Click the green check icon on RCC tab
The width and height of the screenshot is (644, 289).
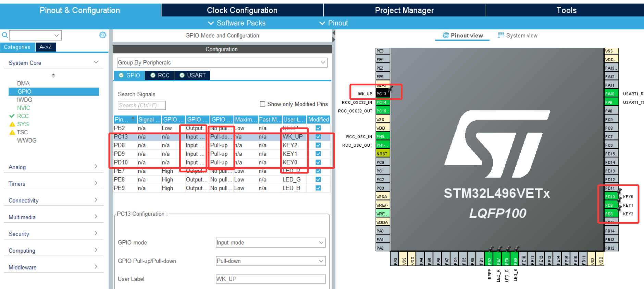(153, 75)
